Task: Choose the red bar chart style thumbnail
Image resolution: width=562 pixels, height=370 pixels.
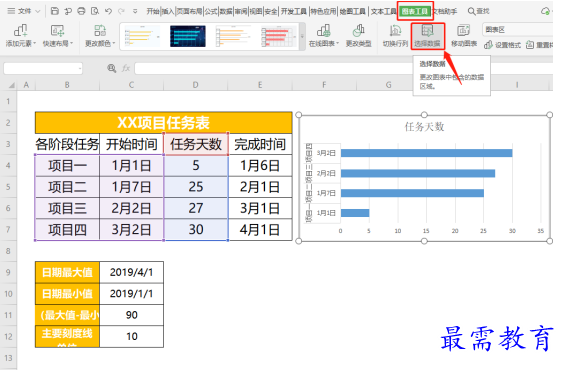Action: pos(279,36)
